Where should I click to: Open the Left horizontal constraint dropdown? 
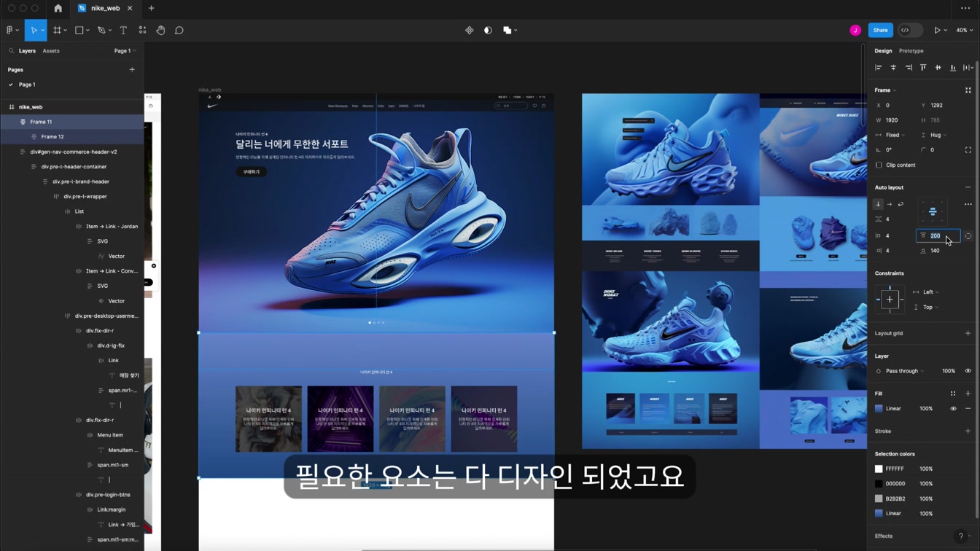pos(926,292)
